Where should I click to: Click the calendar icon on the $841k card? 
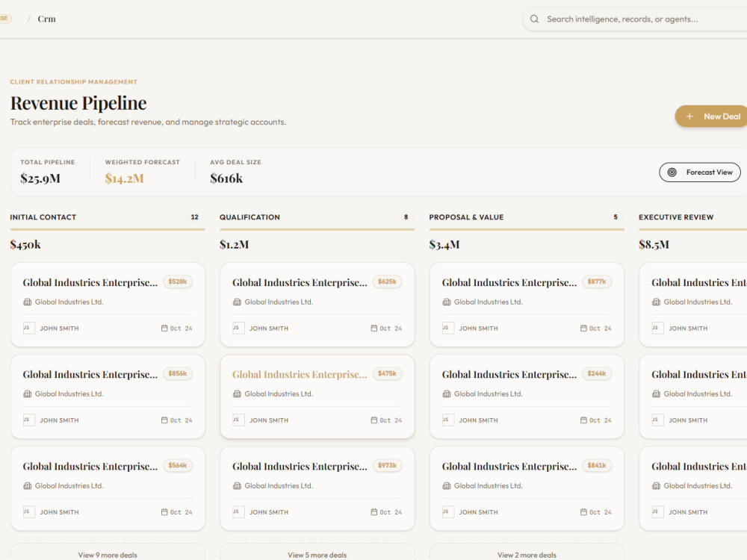[x=583, y=512]
